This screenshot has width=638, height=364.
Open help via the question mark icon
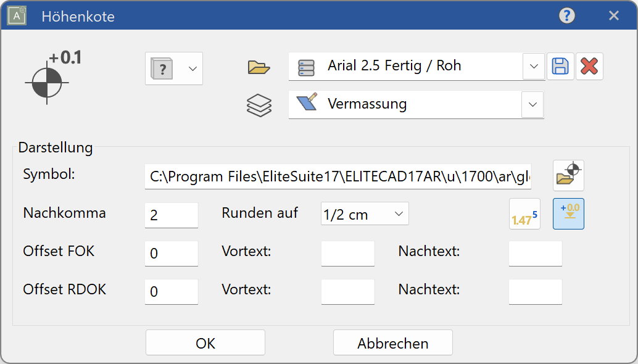(566, 16)
